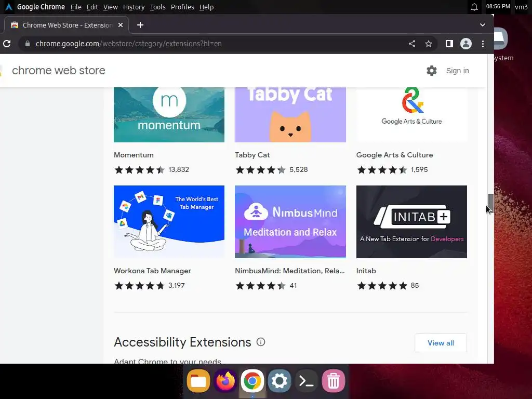Screen dimensions: 532x399
Task: Open the History menu
Action: tap(134, 7)
